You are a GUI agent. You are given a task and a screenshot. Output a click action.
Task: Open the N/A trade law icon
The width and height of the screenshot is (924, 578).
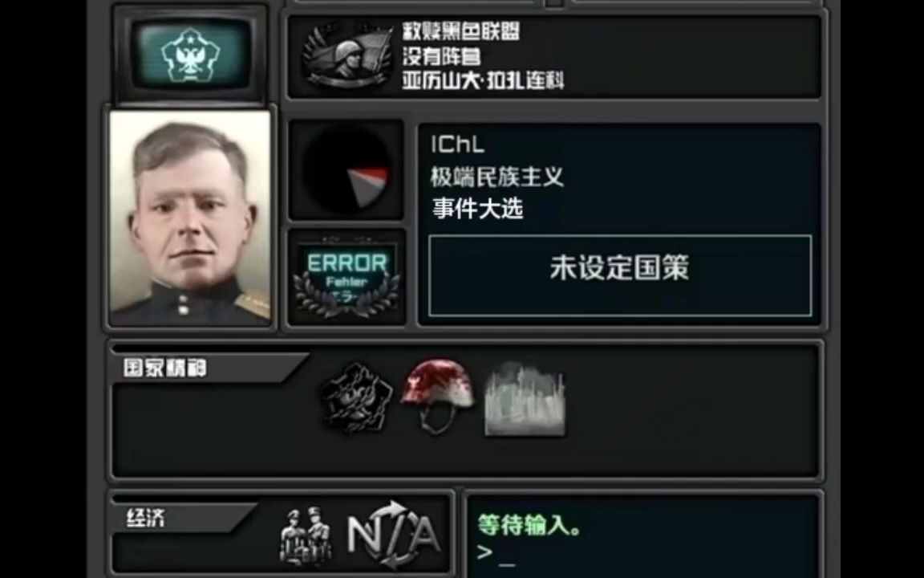click(x=394, y=535)
